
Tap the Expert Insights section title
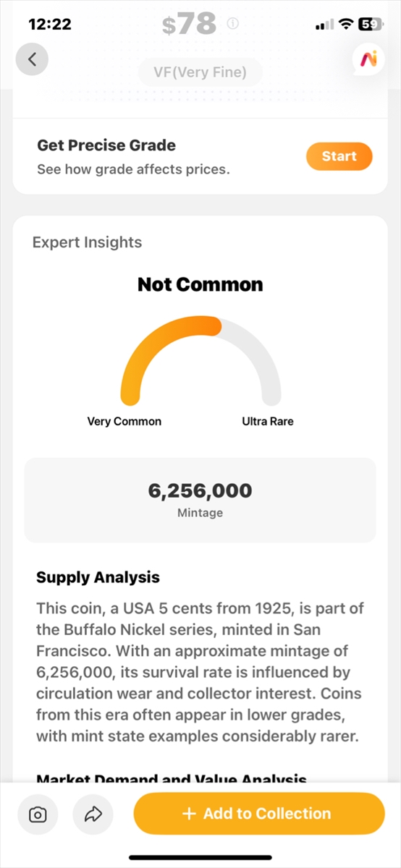(x=87, y=242)
